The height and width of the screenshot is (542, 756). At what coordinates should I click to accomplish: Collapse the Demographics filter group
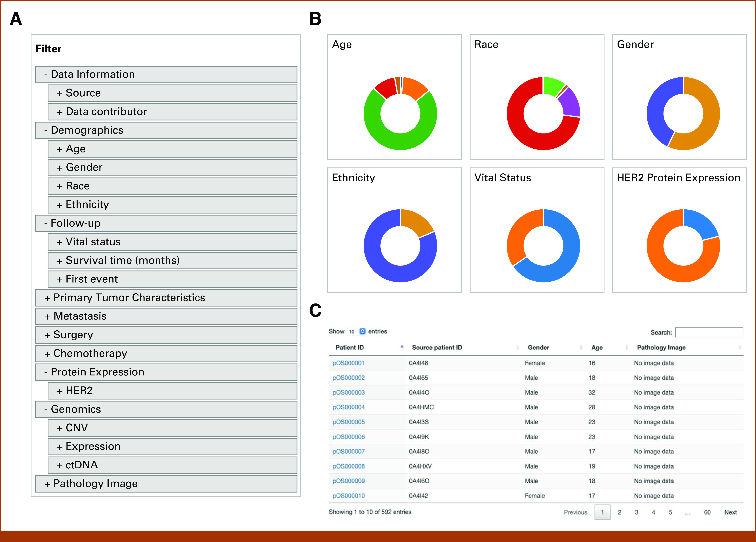(x=166, y=130)
